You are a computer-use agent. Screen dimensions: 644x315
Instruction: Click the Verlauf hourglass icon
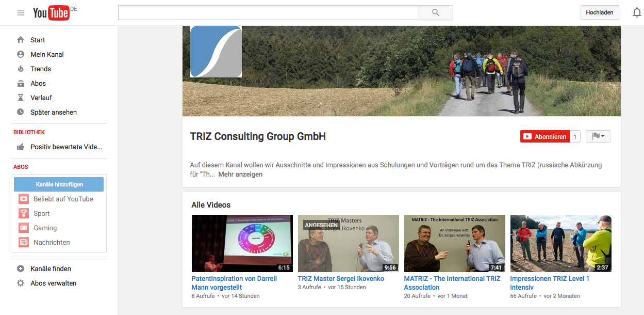(21, 98)
